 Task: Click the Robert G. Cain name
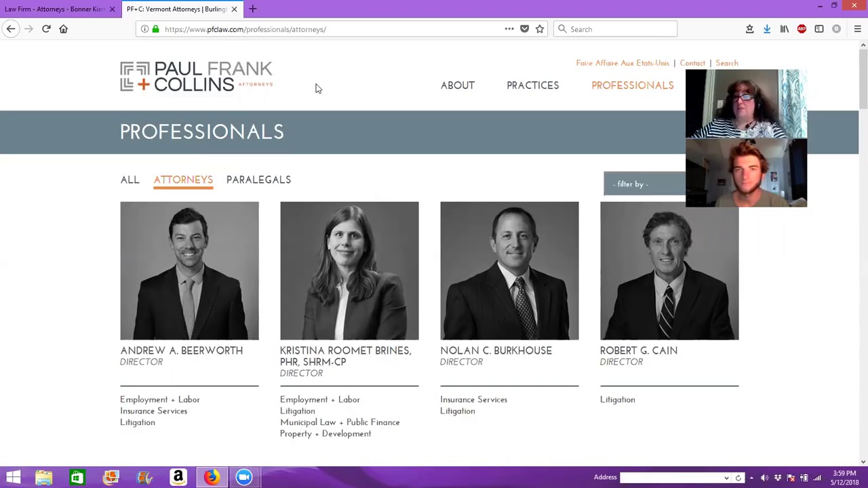[x=638, y=350]
